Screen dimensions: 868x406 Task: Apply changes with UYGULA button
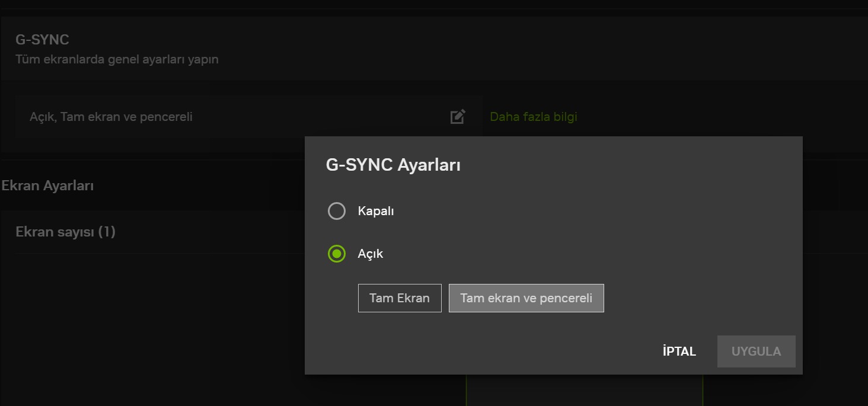(757, 351)
